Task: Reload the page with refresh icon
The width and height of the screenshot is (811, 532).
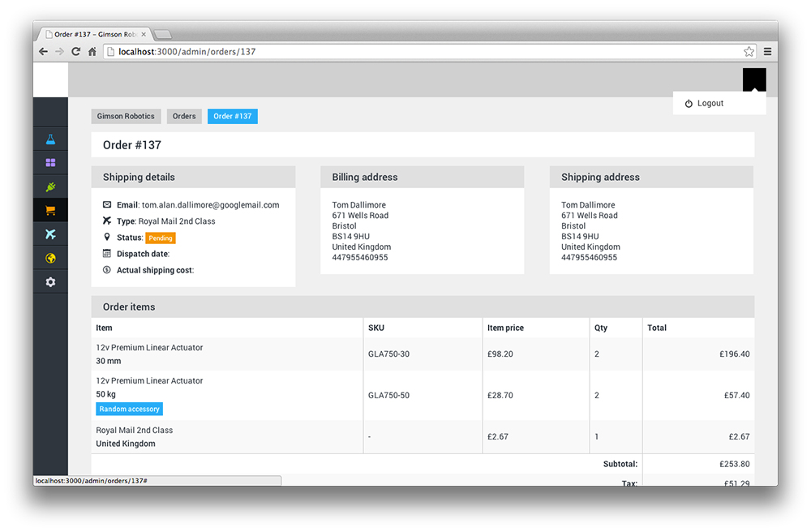Action: coord(76,51)
